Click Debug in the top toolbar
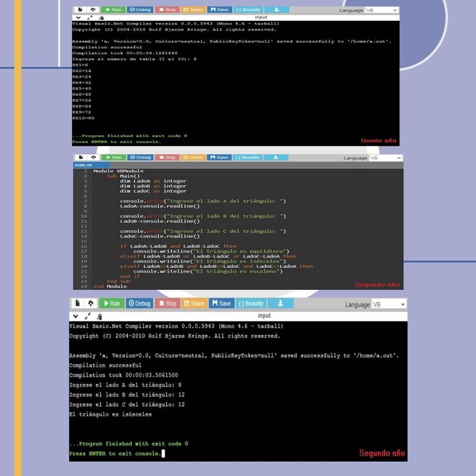Image resolution: width=476 pixels, height=476 pixels. pyautogui.click(x=140, y=10)
